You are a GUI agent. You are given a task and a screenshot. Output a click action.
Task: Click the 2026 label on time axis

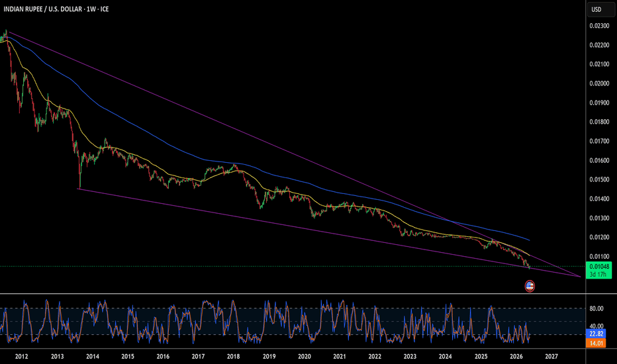(x=516, y=357)
